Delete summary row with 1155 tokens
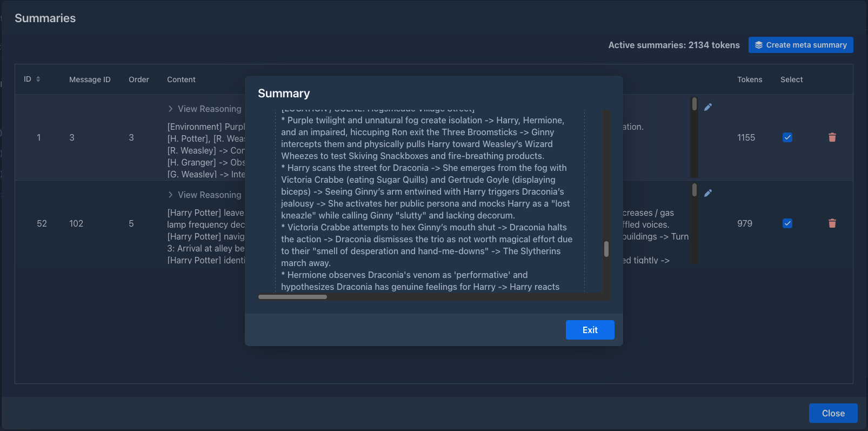Image resolution: width=868 pixels, height=431 pixels. pyautogui.click(x=832, y=137)
